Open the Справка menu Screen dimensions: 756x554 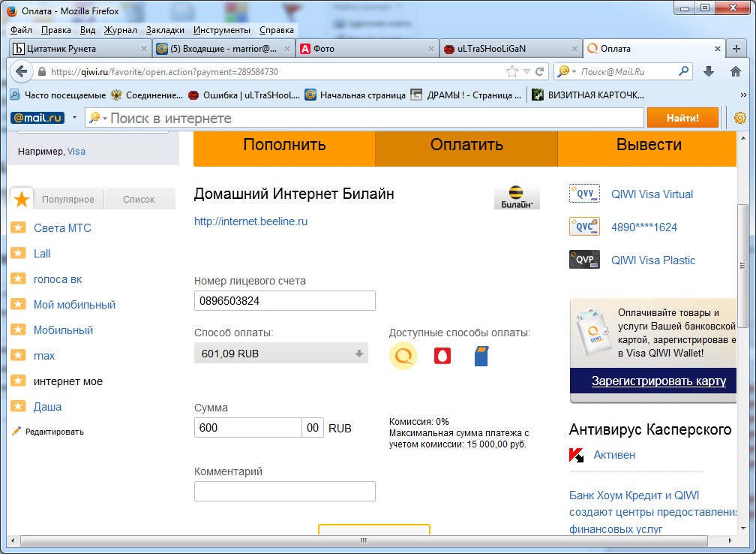pyautogui.click(x=276, y=30)
